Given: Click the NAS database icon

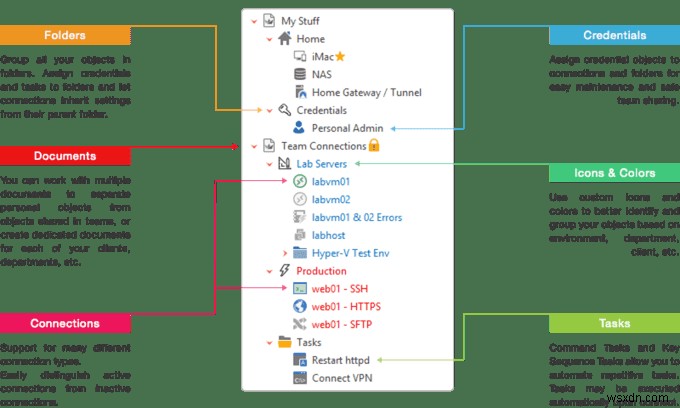Looking at the screenshot, I should tap(300, 74).
